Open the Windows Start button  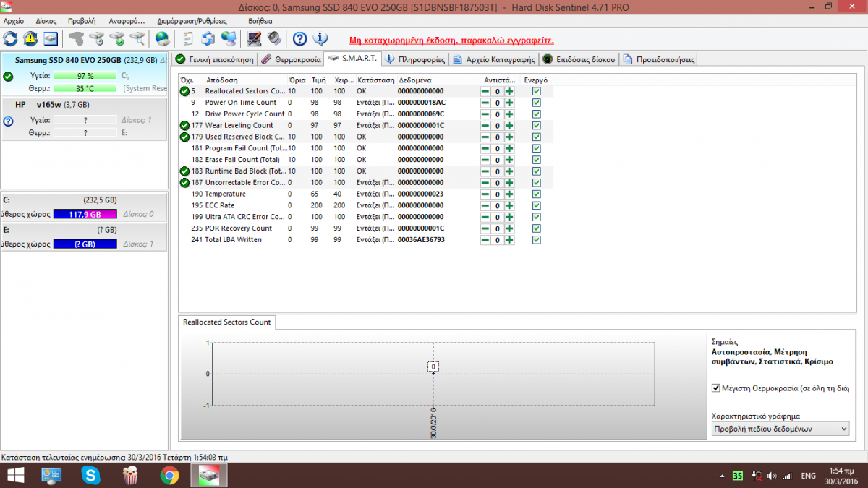click(14, 476)
